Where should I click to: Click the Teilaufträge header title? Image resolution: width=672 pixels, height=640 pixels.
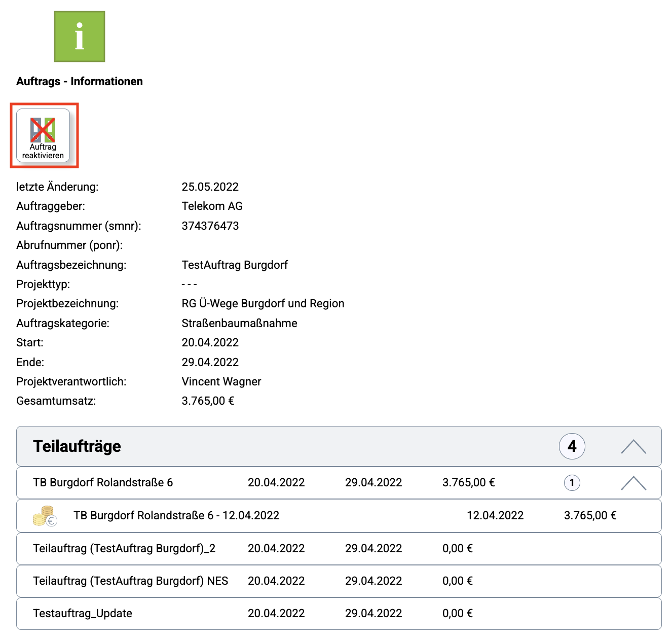[77, 446]
